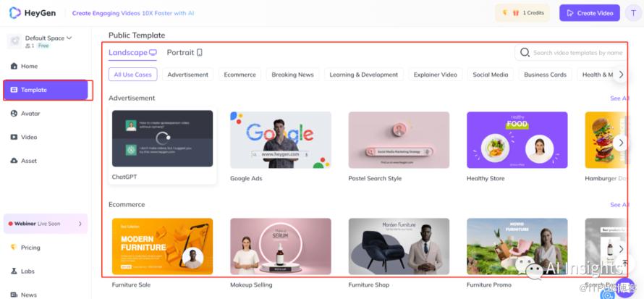Click the Create Video button
The height and width of the screenshot is (299, 644).
coord(590,13)
